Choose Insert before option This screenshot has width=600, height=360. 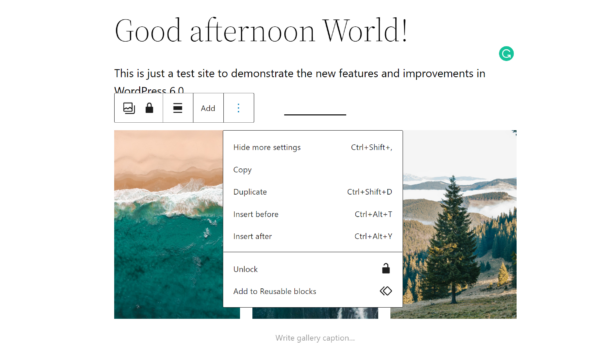pyautogui.click(x=313, y=214)
